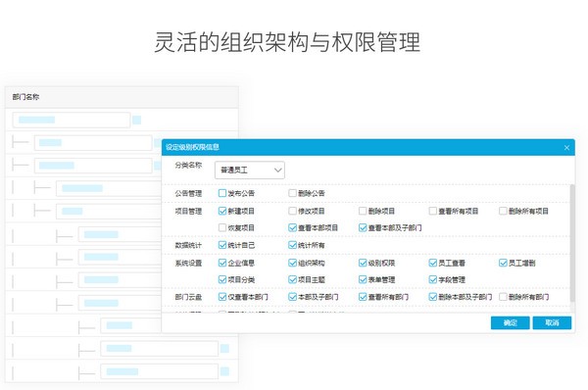
Task: Uncheck the 查看本部项目 checkbox
Action: point(292,227)
